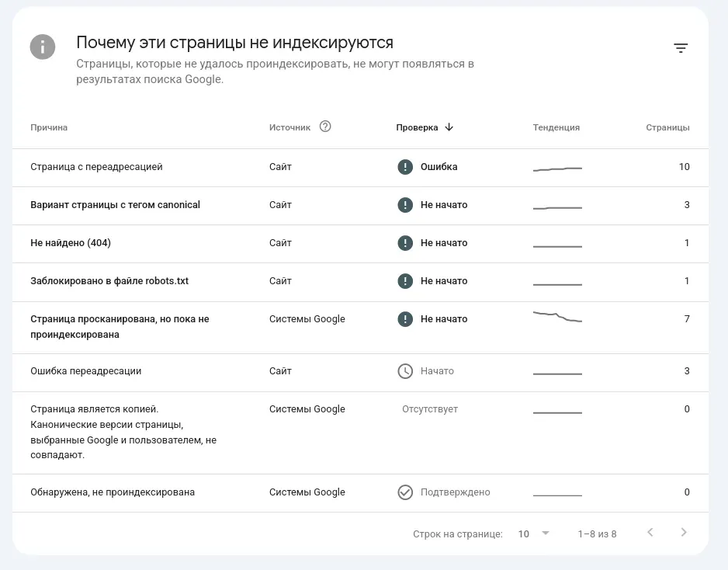Viewport: 728px width, 570px height.
Task: Go to the previous page arrow
Action: pos(650,533)
